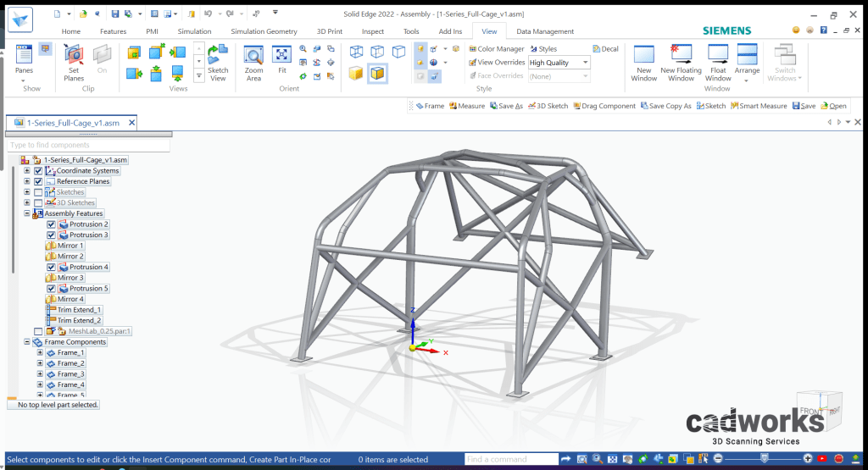Expand the Frame_1 tree node

[x=39, y=352]
